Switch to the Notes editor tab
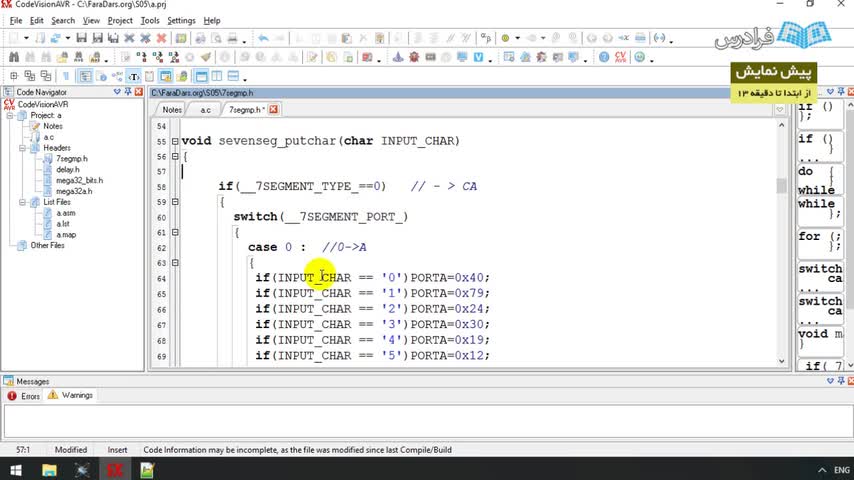This screenshot has height=480, width=854. pyautogui.click(x=172, y=110)
